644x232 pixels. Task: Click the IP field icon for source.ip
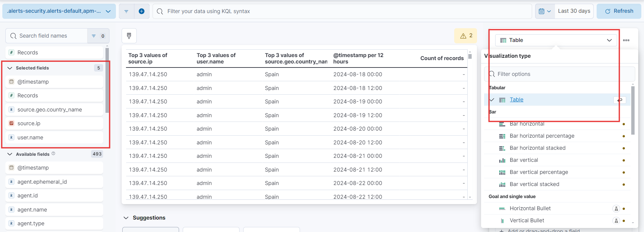click(x=11, y=123)
